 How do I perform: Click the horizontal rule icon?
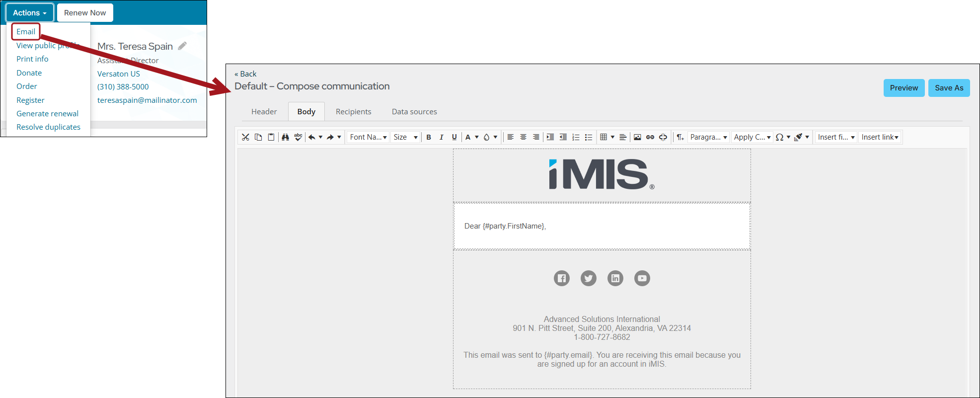coord(623,137)
